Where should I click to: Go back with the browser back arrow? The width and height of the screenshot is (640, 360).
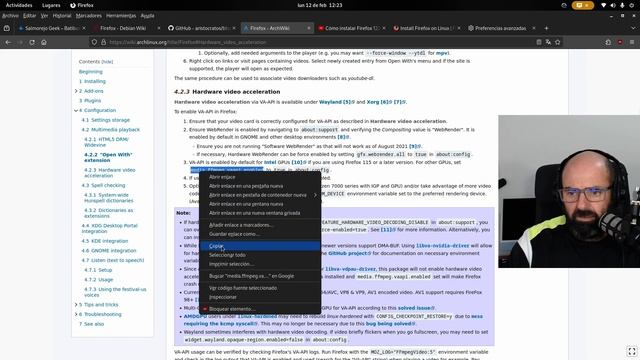[x=8, y=42]
